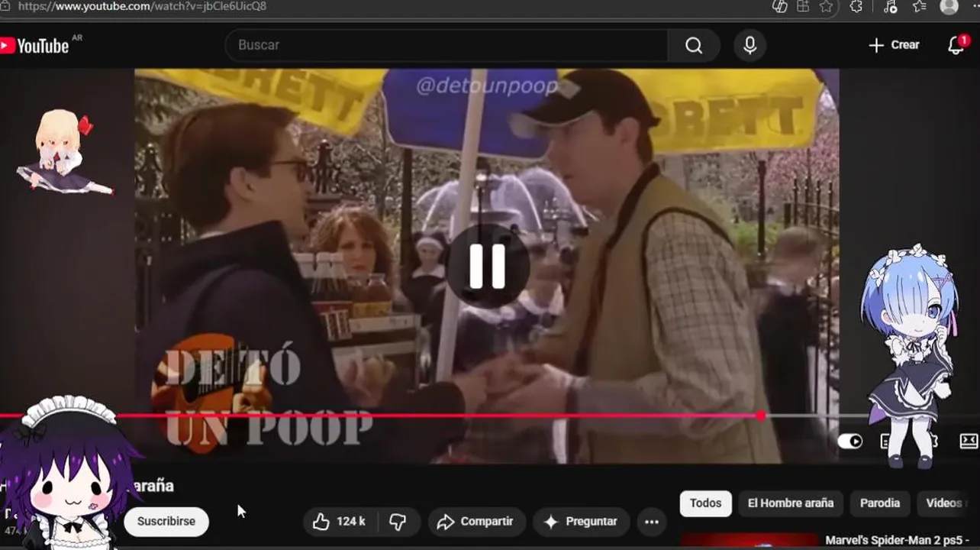Viewport: 980px width, 550px height.
Task: Toggle the autoplay switch
Action: [849, 442]
